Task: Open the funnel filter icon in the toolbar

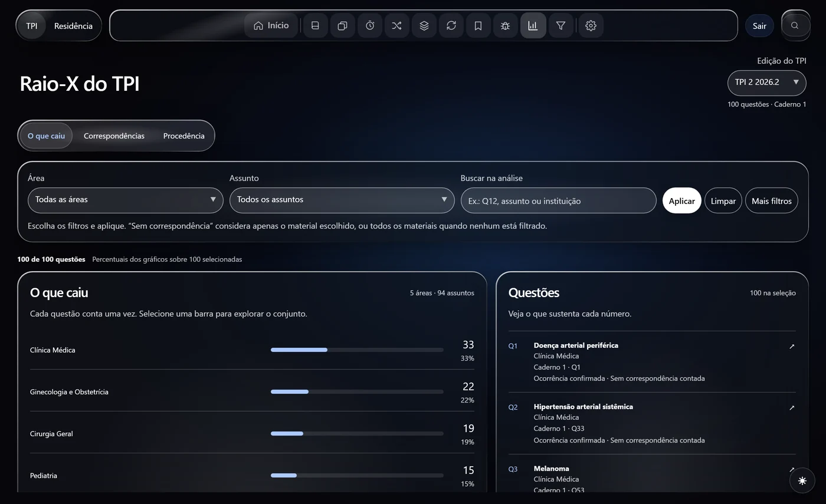Action: click(x=561, y=25)
